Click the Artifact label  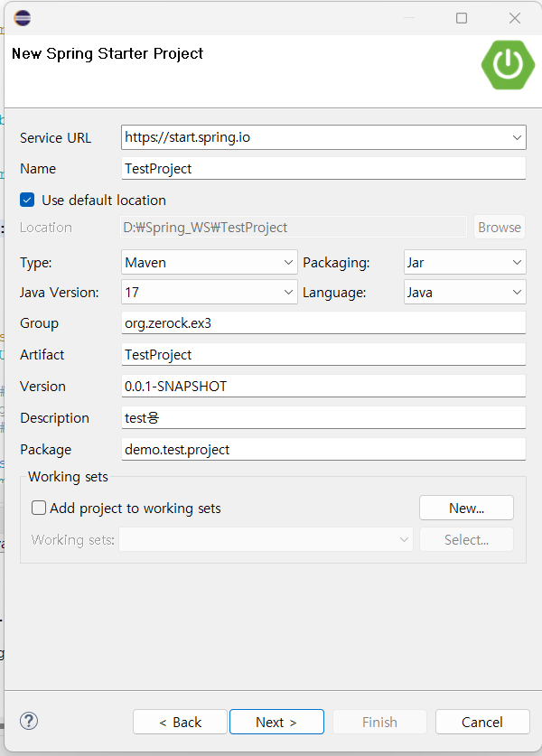[x=42, y=355]
